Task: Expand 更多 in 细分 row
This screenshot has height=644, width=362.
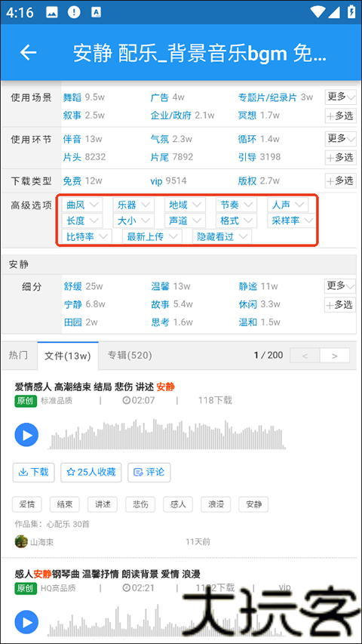Action: [340, 286]
